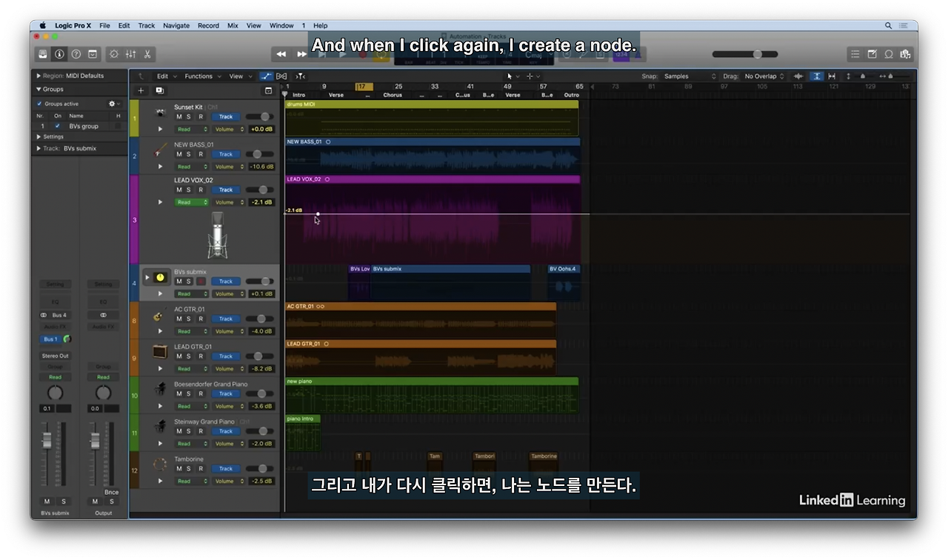
Task: Open the Drag No Overlap dropdown
Action: (764, 76)
